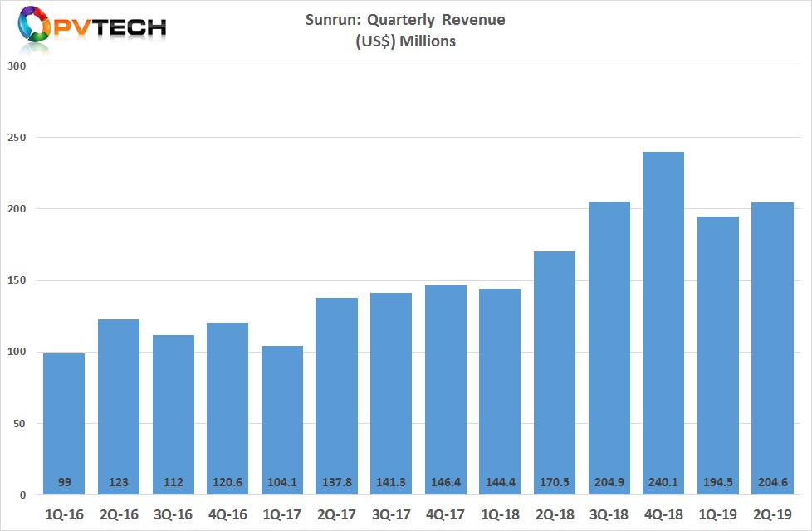This screenshot has width=812, height=531.
Task: Click the 250 y-axis label
Action: point(17,138)
